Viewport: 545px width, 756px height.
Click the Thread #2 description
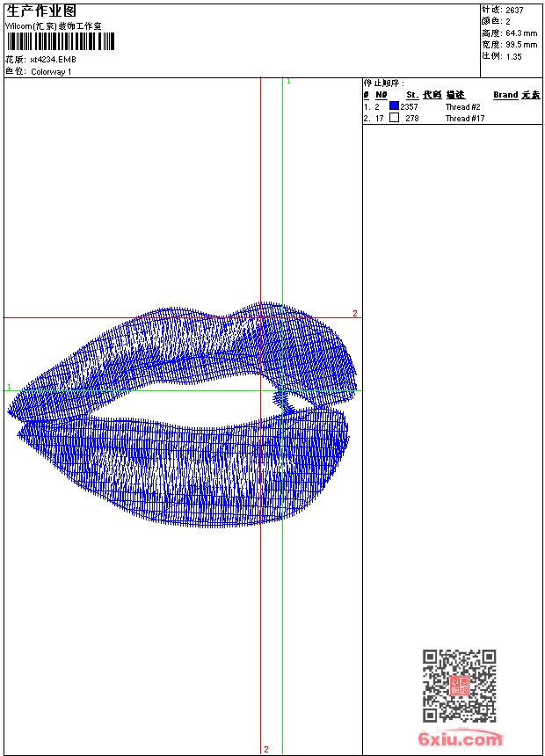[x=462, y=107]
